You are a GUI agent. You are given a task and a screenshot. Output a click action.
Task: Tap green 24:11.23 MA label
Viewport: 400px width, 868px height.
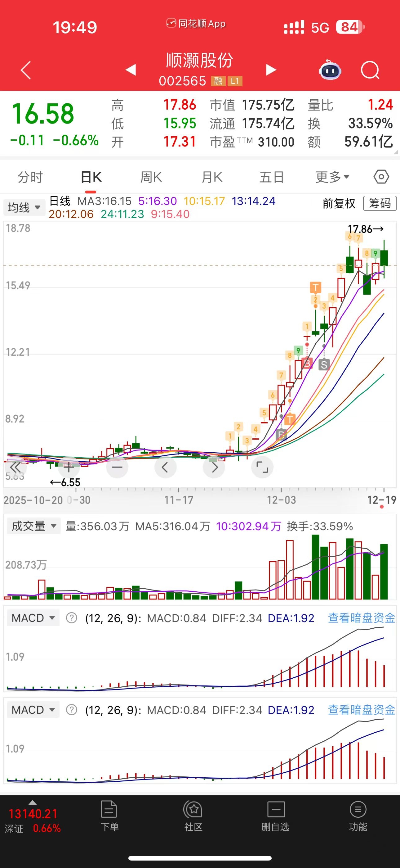coord(122,214)
